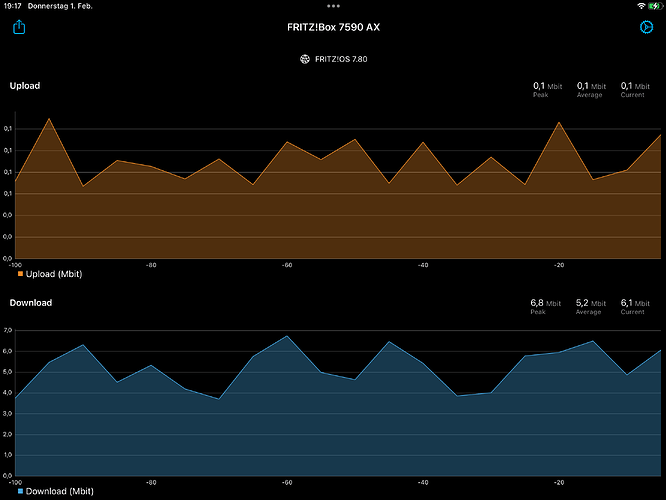Click the 7,0 y-axis label on Download chart

pos(8,330)
